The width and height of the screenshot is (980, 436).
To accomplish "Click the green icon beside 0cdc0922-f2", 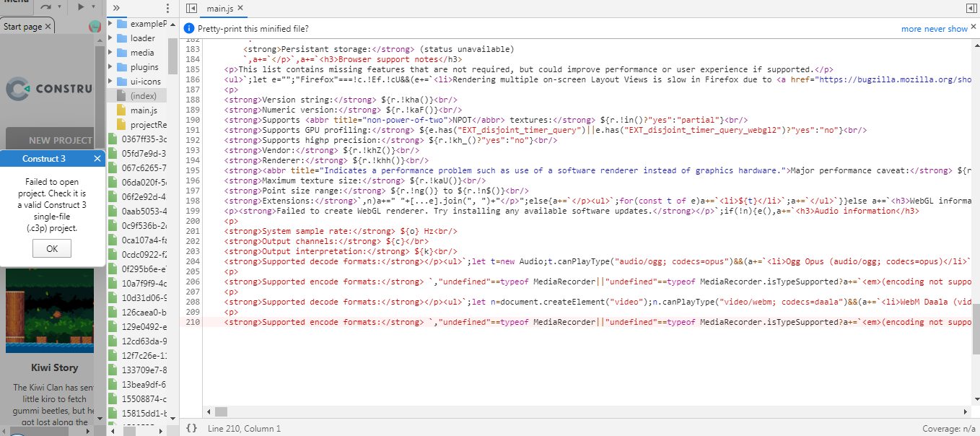I will (113, 254).
